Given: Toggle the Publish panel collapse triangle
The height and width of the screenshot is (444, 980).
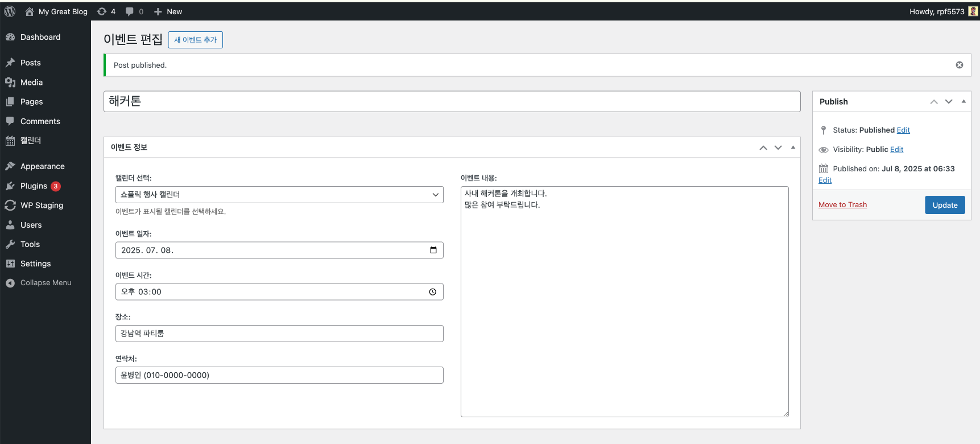Looking at the screenshot, I should [x=964, y=101].
